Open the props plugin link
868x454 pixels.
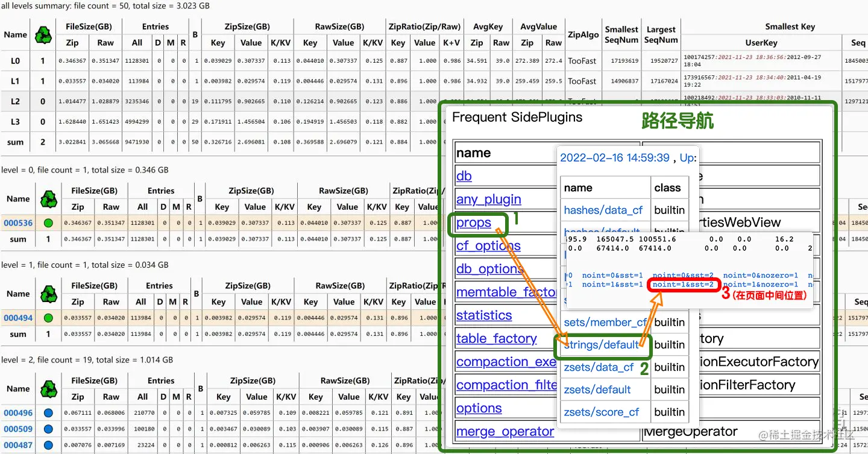474,223
